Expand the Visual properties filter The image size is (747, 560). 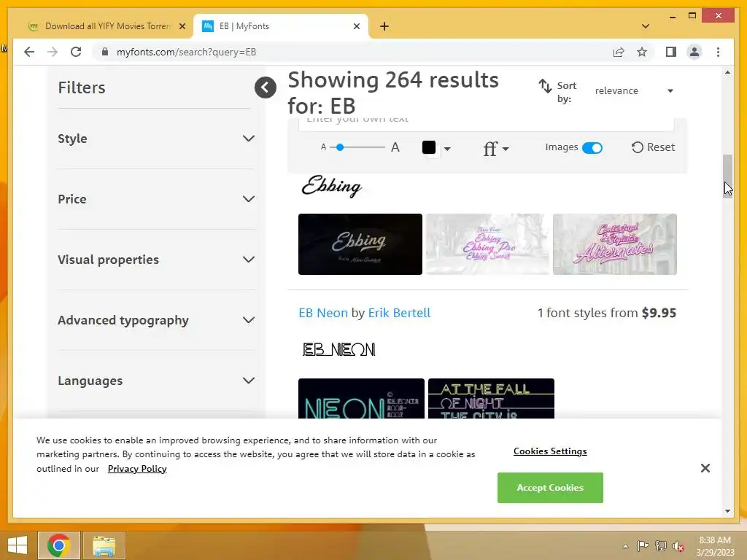click(156, 260)
